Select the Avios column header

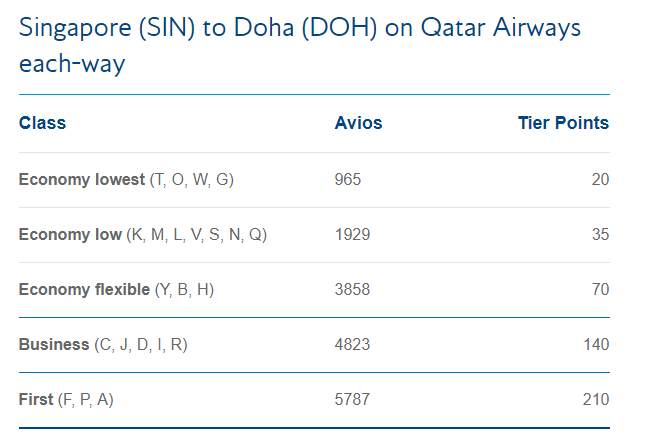click(x=358, y=123)
